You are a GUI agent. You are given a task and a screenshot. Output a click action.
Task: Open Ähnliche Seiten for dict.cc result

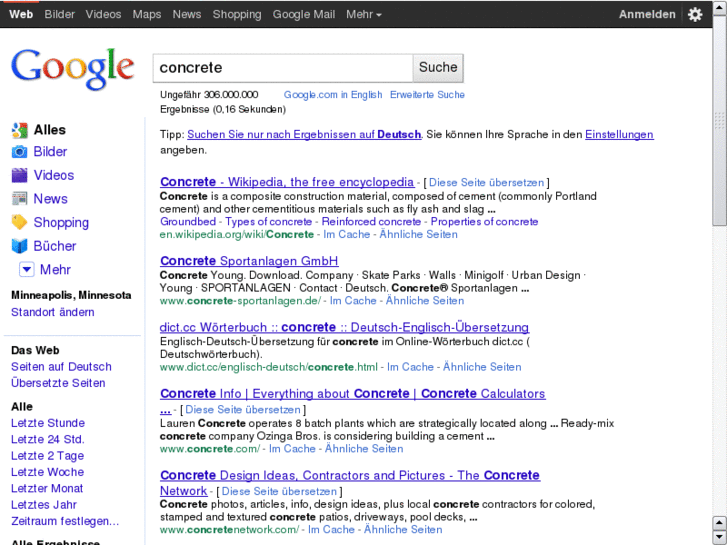482,367
